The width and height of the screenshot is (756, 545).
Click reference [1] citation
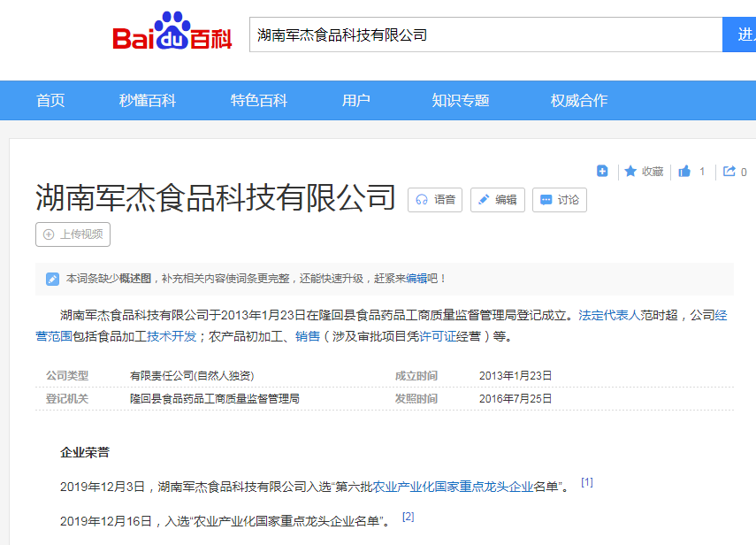(587, 482)
